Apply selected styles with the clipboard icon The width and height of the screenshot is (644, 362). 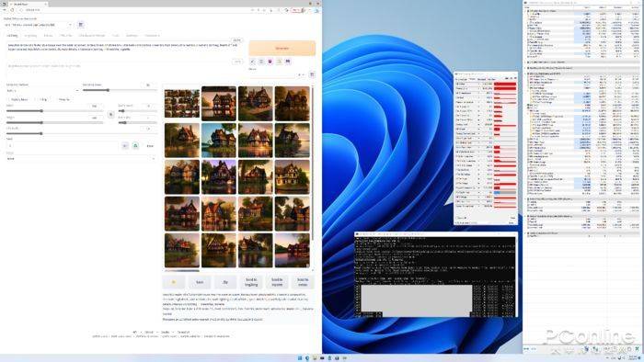pos(279,62)
